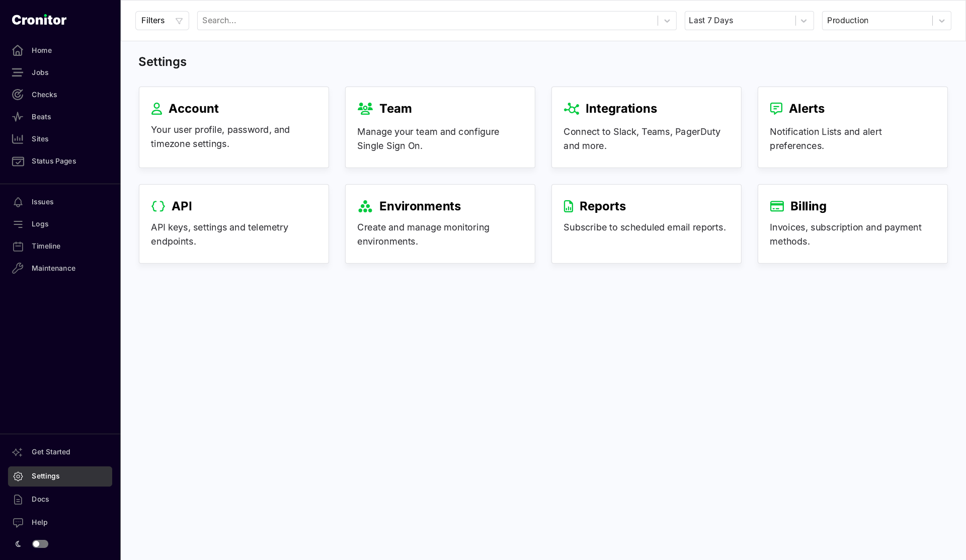Click the Settings gear icon in sidebar
This screenshot has width=966, height=560.
click(18, 476)
